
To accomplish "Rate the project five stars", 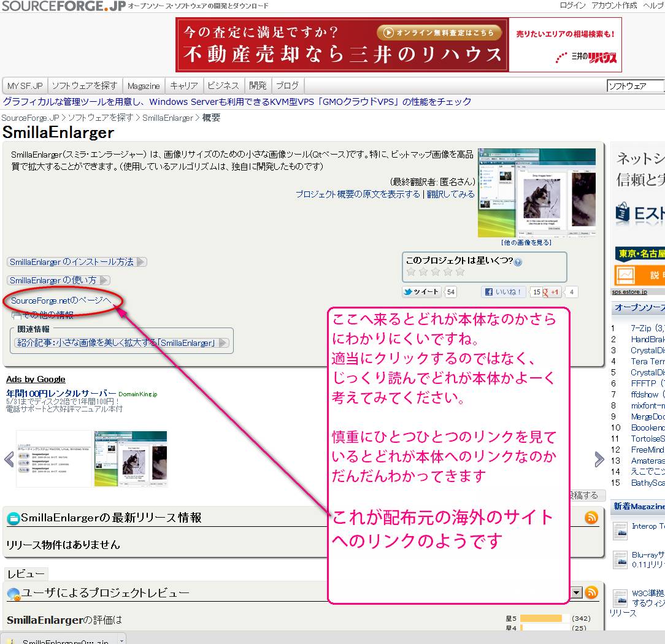I will (x=460, y=272).
